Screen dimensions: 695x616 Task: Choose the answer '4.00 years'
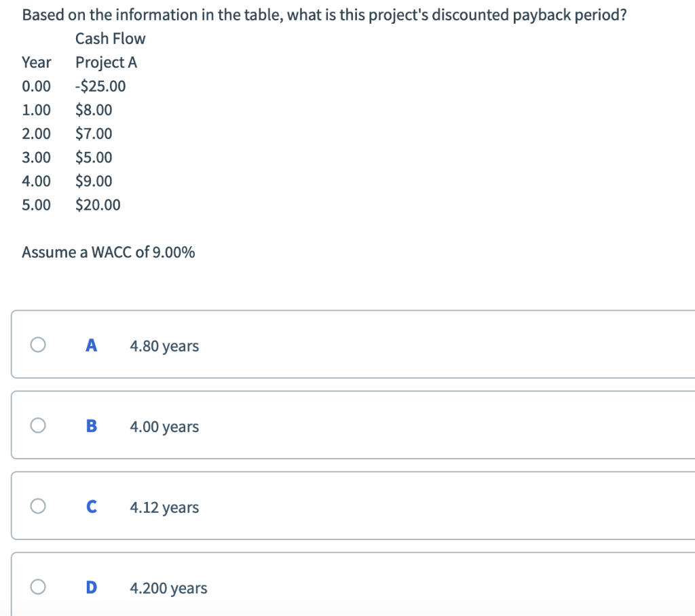(x=164, y=426)
